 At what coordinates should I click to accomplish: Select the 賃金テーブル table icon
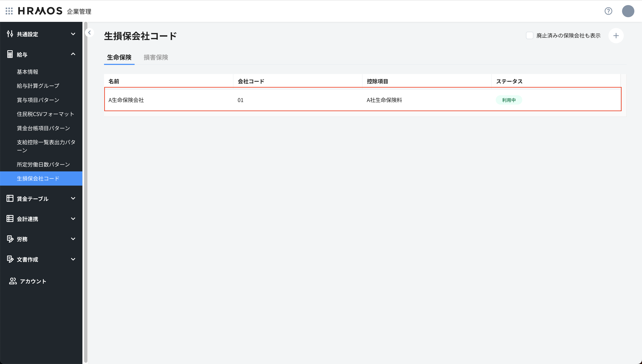(10, 198)
